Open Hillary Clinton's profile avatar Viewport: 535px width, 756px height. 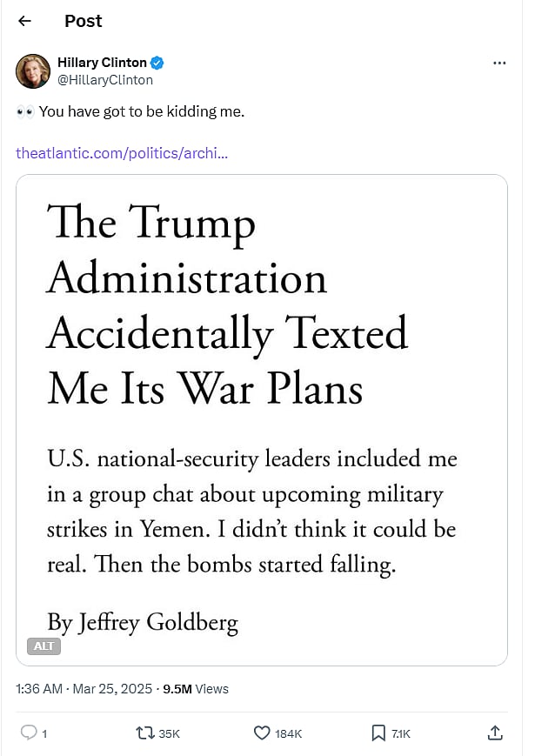(33, 70)
